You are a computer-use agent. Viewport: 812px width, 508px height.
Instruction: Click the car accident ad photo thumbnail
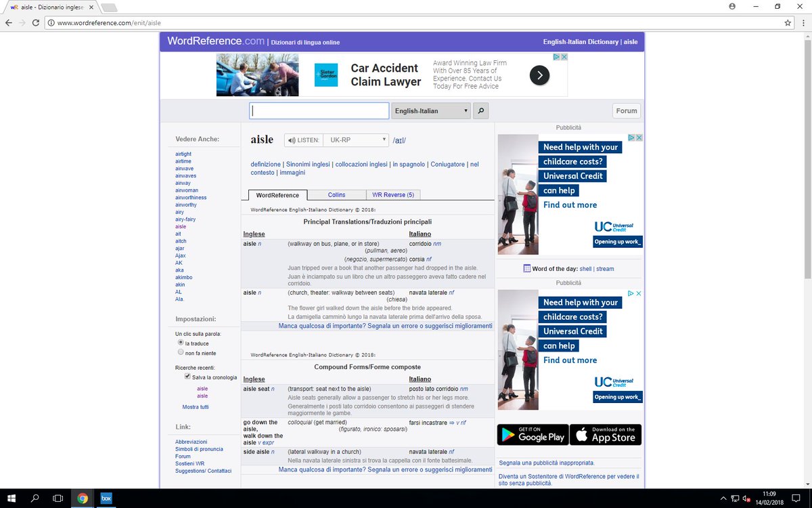click(x=256, y=75)
